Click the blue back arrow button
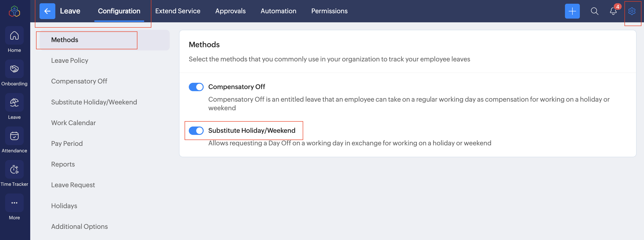This screenshot has width=644, height=240. coord(47,11)
